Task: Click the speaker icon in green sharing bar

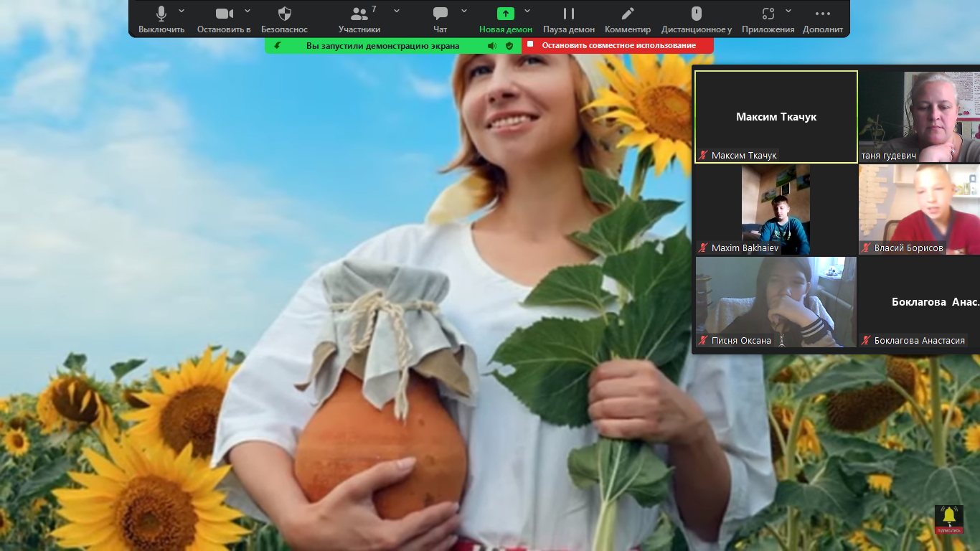Action: (x=492, y=45)
